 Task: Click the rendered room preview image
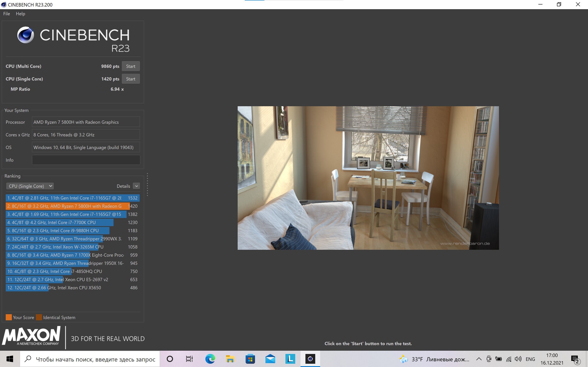click(368, 178)
